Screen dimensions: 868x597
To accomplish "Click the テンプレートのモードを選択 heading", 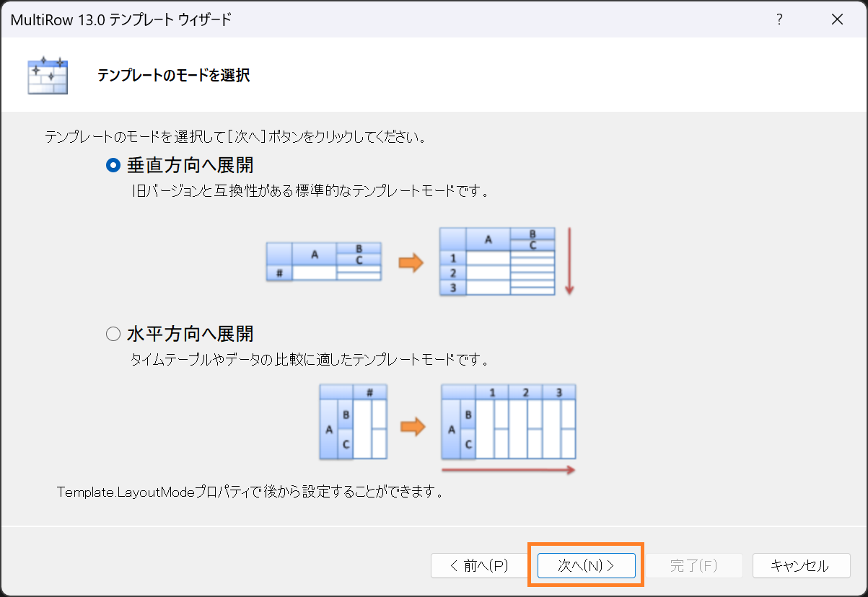I will (x=174, y=75).
